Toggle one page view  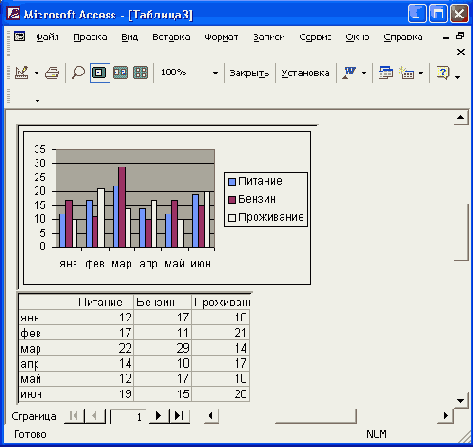pyautogui.click(x=99, y=72)
